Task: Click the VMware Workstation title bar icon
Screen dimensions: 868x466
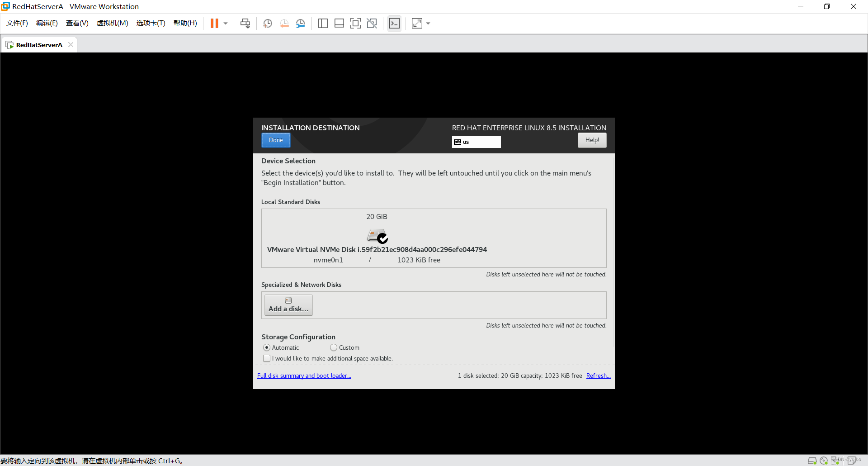Action: click(x=5, y=6)
